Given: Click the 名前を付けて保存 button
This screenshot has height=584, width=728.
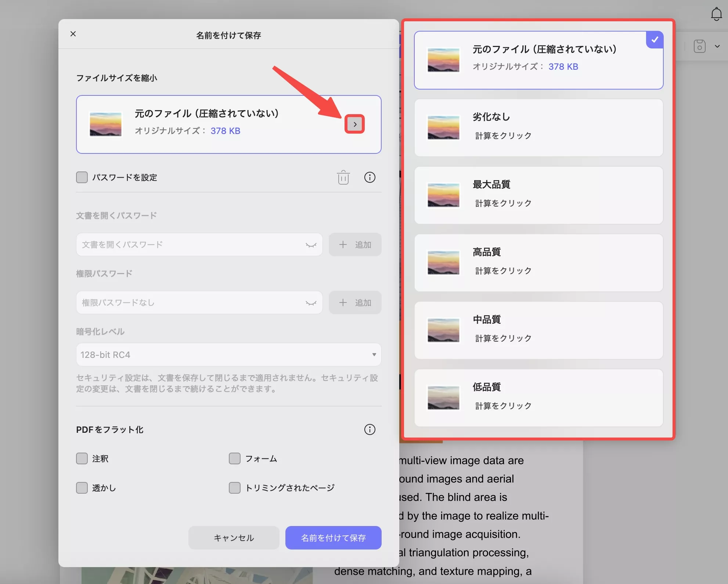Looking at the screenshot, I should [x=333, y=537].
